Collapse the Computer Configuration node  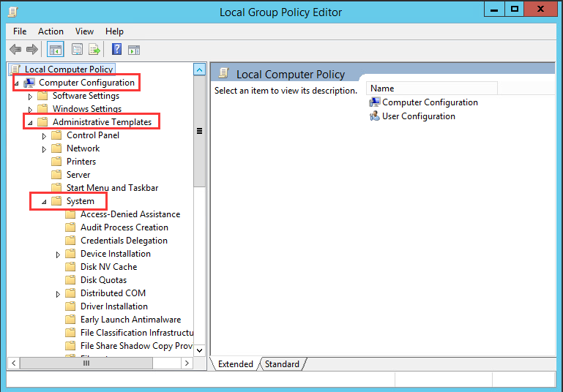click(17, 83)
